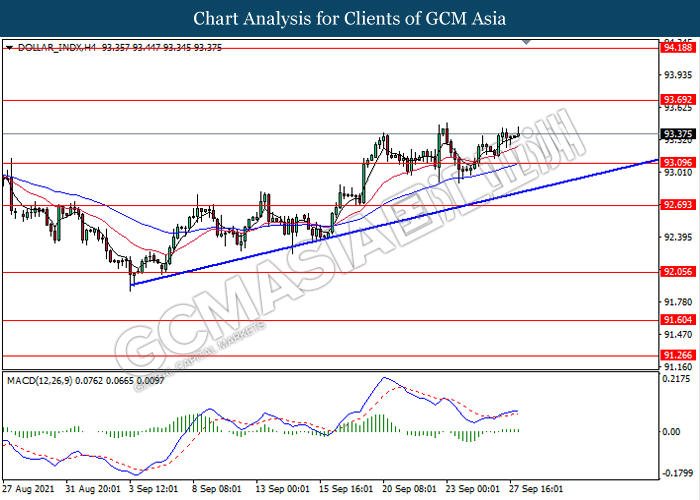Click the 0.00 MACD scale value

(x=671, y=432)
